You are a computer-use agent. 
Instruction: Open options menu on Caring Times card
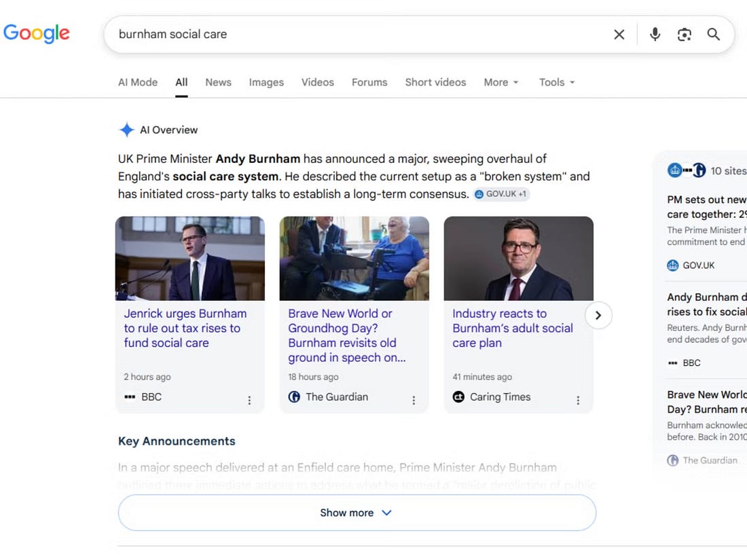(578, 400)
